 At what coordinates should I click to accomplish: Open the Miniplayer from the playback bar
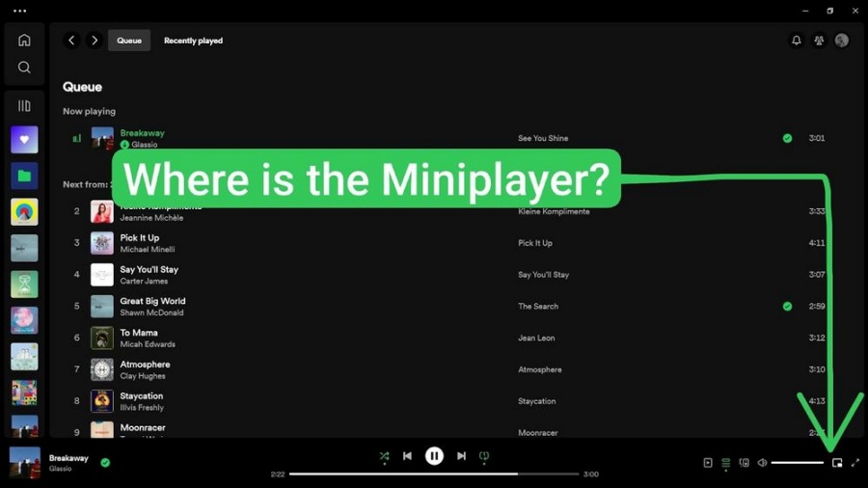837,463
